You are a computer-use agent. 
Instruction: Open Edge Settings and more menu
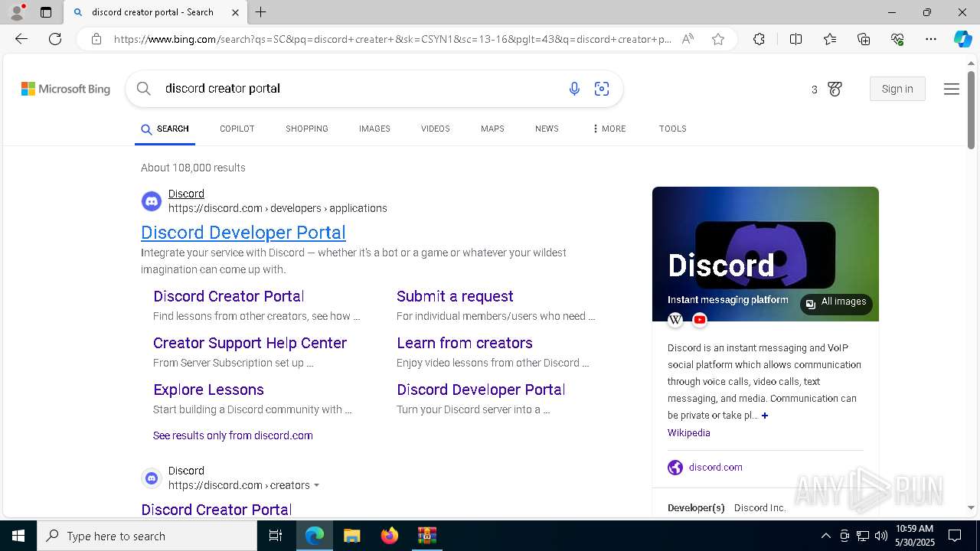931,39
